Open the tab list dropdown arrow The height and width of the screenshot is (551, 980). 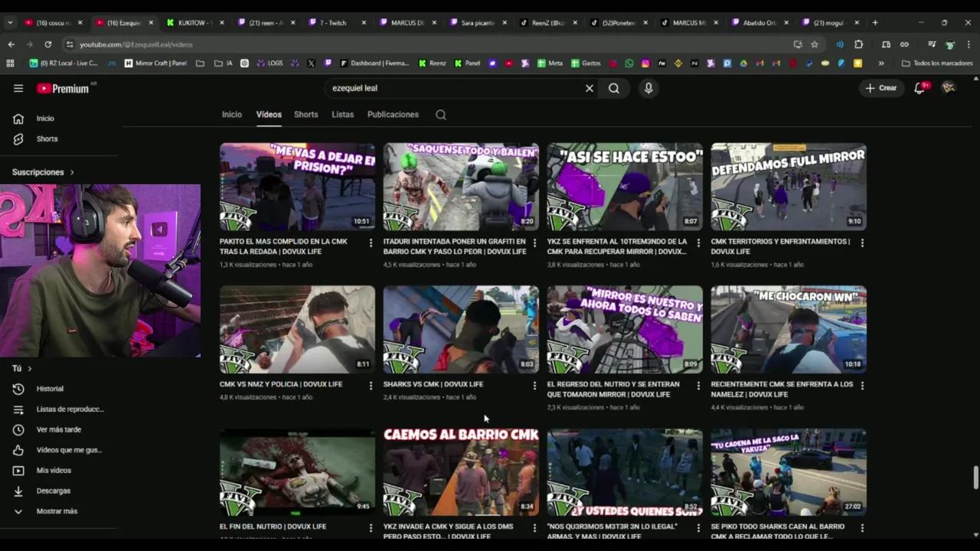[9, 23]
